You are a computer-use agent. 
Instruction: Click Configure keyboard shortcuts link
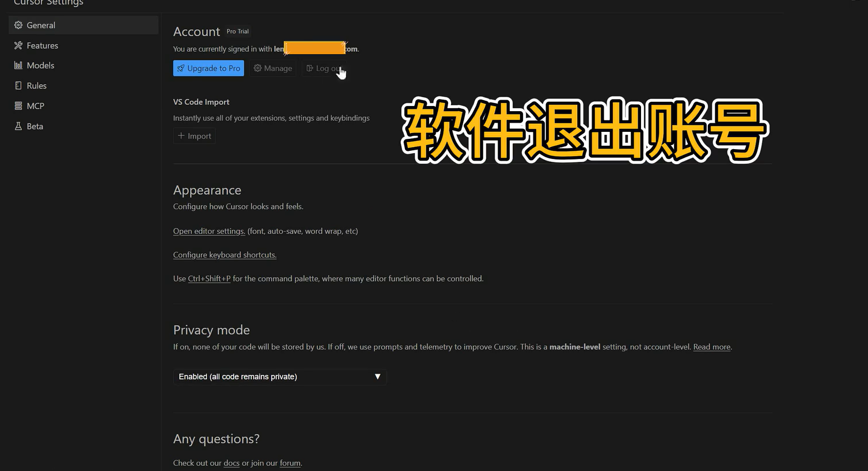coord(225,255)
